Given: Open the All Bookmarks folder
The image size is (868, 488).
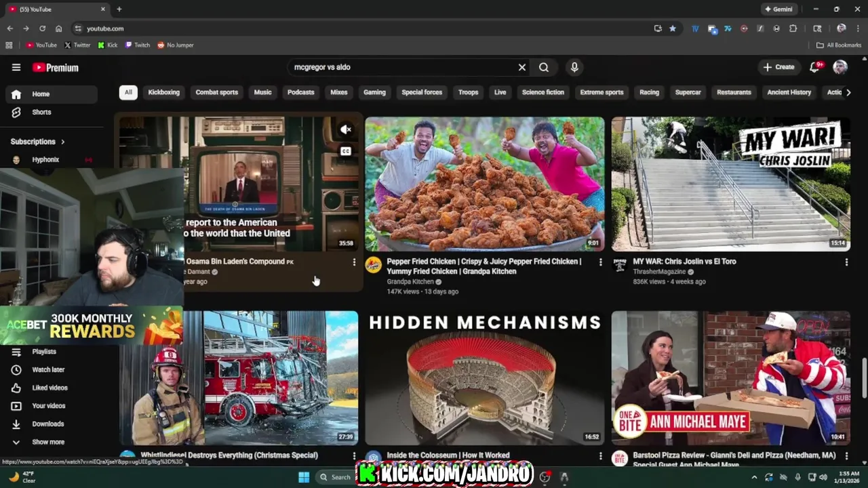Looking at the screenshot, I should click(x=839, y=45).
